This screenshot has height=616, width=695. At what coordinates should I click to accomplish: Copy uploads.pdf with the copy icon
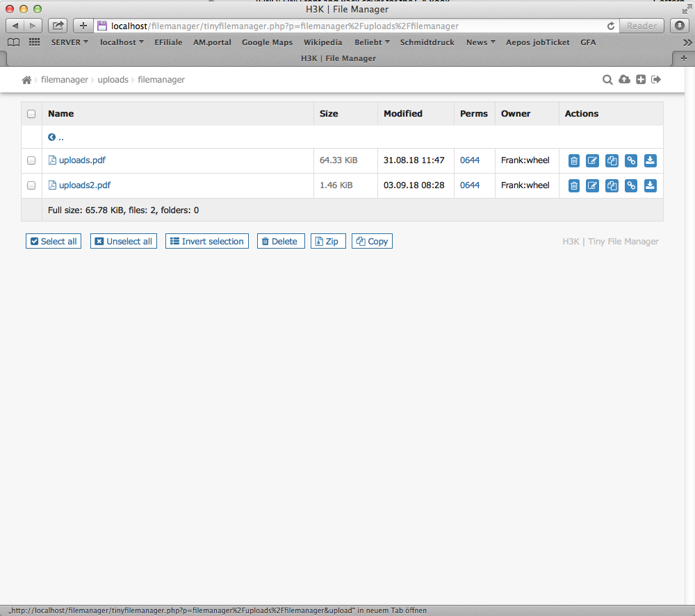pyautogui.click(x=612, y=160)
